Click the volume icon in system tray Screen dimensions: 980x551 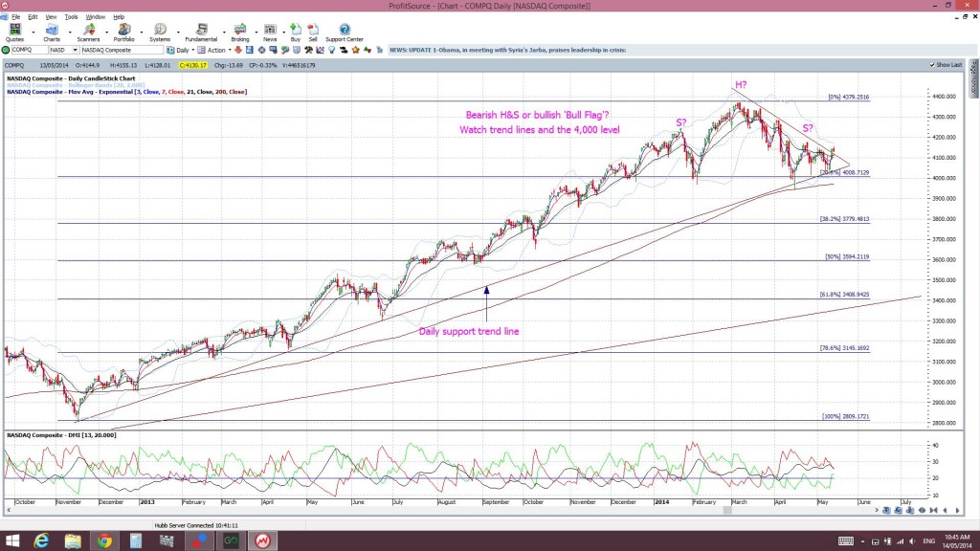(912, 541)
